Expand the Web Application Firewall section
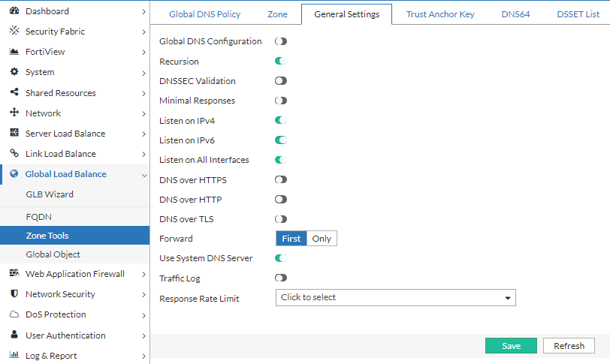 144,274
